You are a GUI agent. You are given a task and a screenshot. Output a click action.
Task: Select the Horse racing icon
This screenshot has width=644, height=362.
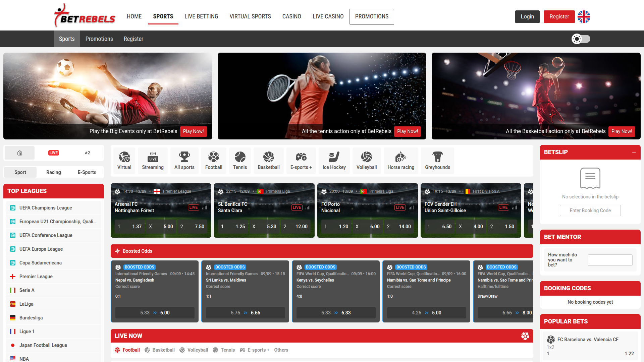[x=401, y=160]
